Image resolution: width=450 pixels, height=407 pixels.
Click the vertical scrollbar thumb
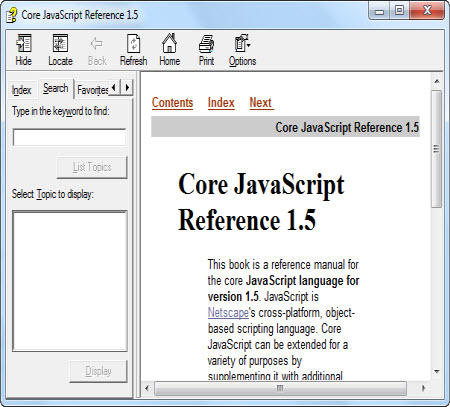[x=436, y=149]
